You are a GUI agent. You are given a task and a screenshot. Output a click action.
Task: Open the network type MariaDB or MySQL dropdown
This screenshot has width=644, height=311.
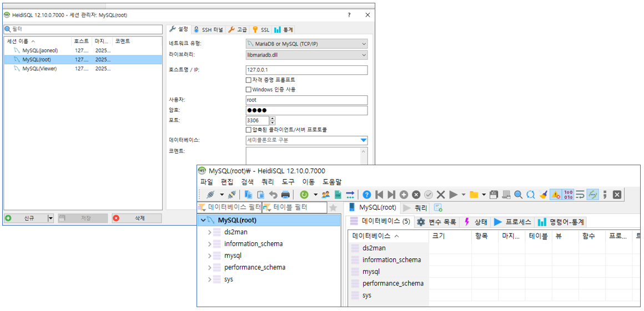[x=306, y=44]
